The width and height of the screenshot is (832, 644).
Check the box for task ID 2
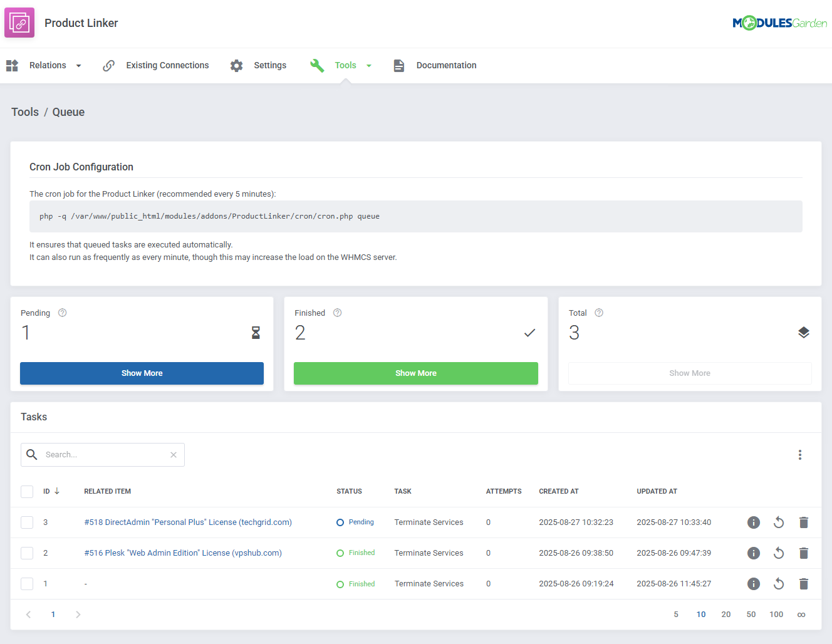tap(27, 553)
